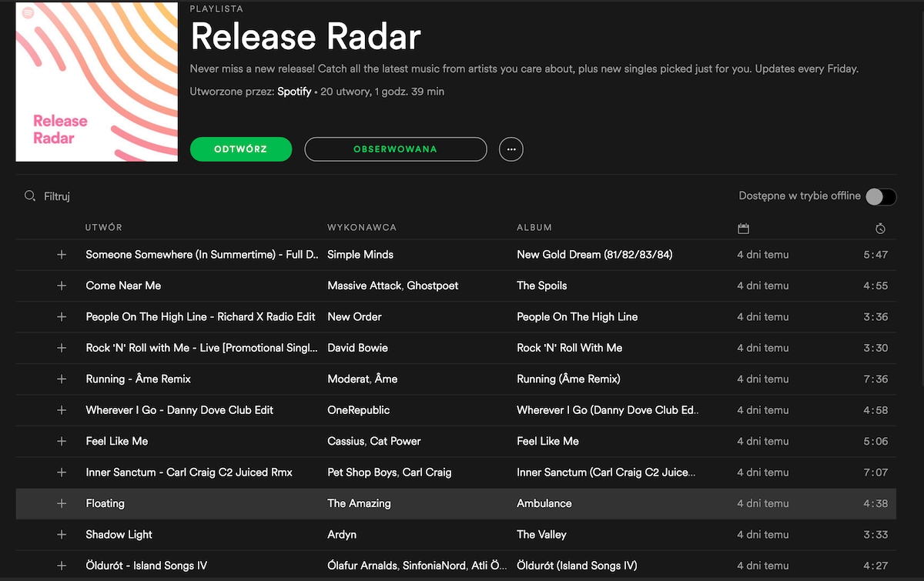924x581 pixels.
Task: Sort by date added calendar icon
Action: tap(743, 229)
